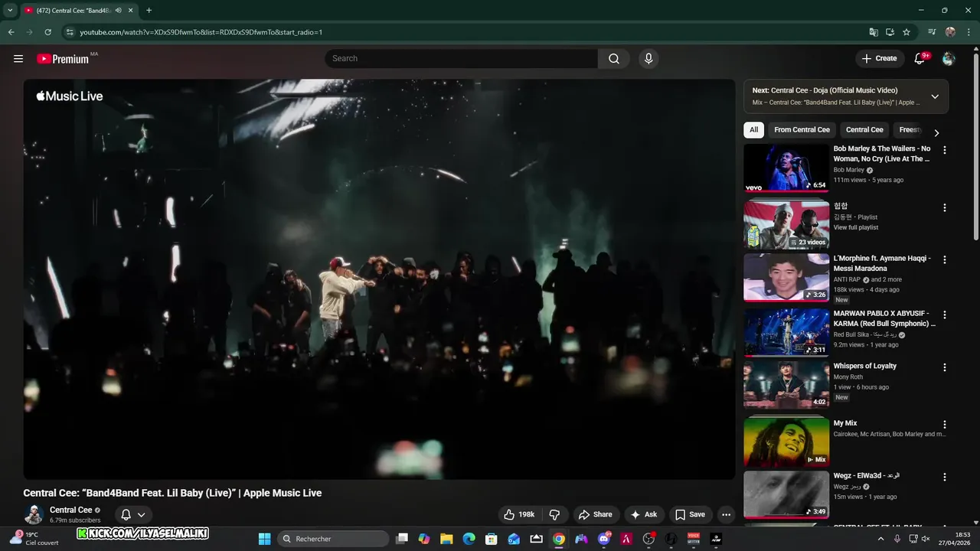Click the Red Bull Sika channel name

pyautogui.click(x=865, y=334)
